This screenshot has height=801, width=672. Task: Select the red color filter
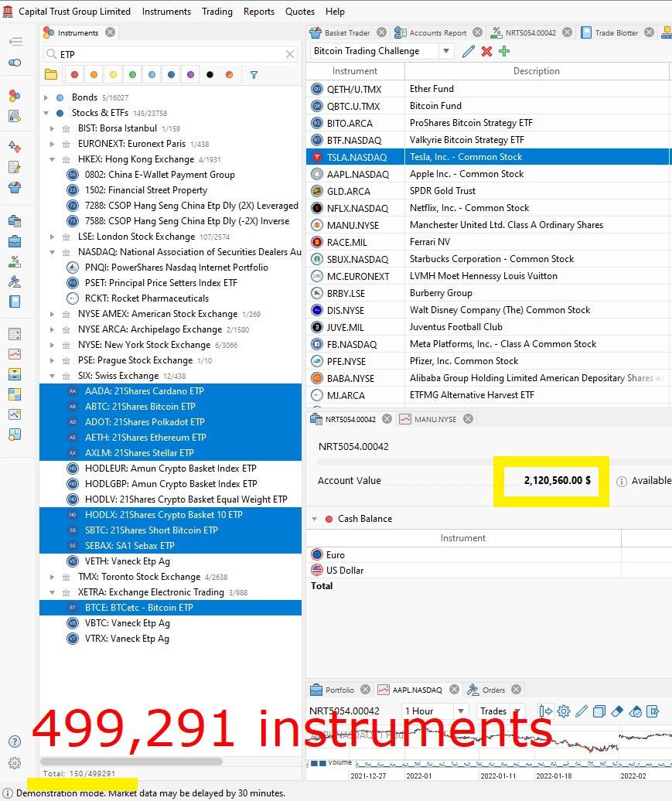pos(74,74)
